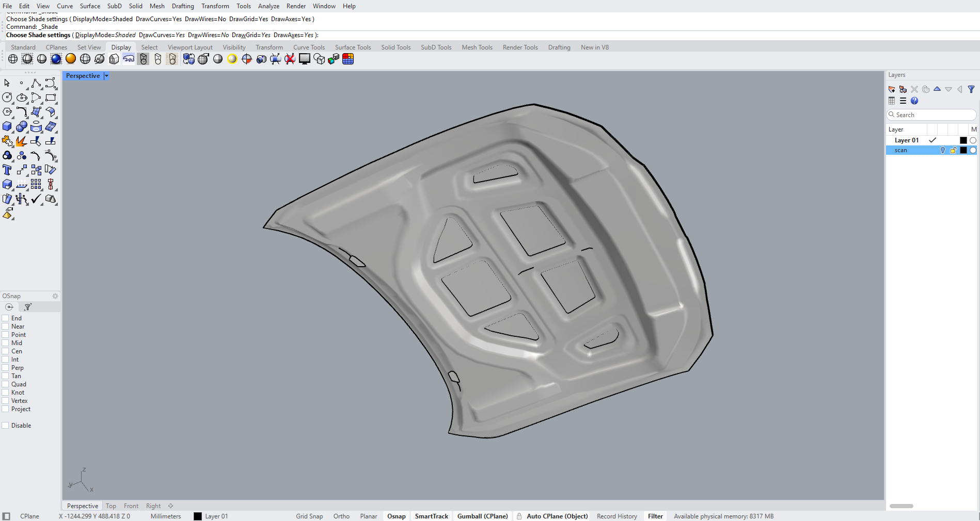Screen dimensions: 980x521
Task: Switch to the Surface Tools toolbar tab
Action: coord(353,47)
